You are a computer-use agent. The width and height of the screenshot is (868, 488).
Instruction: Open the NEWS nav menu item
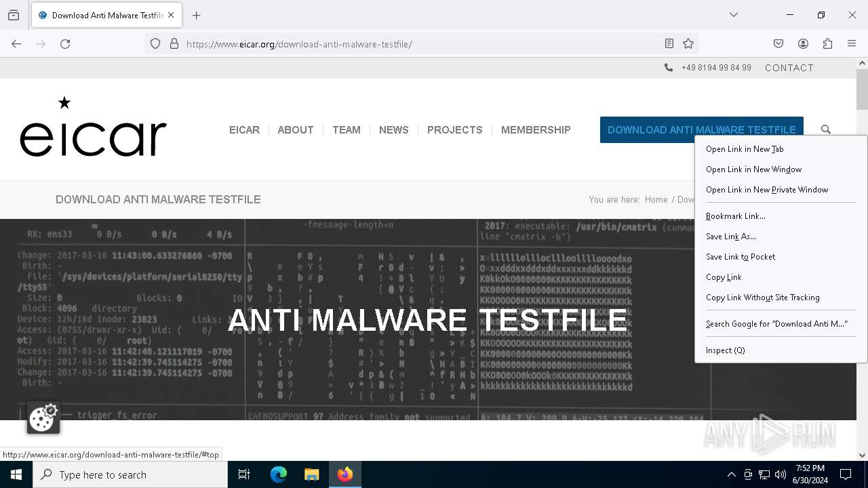pos(394,130)
